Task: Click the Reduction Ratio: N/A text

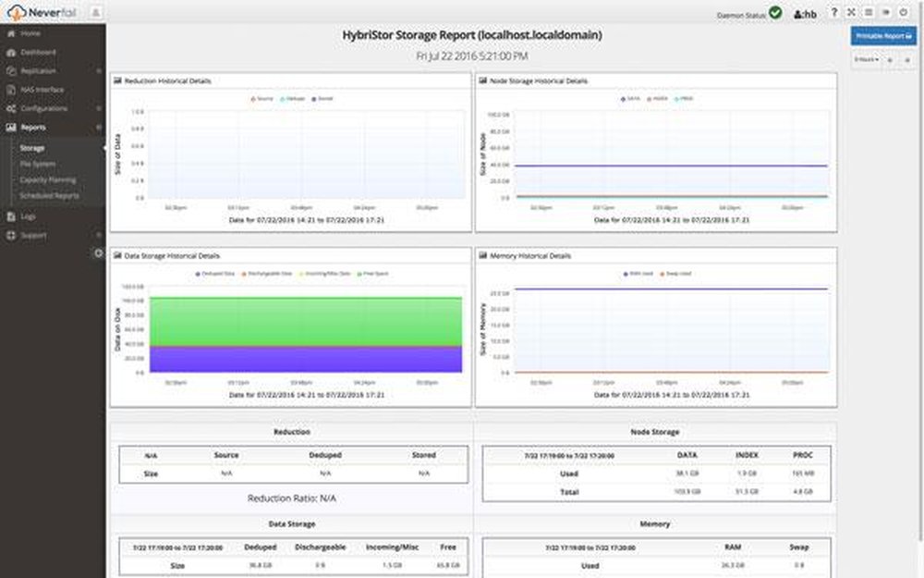Action: [292, 499]
